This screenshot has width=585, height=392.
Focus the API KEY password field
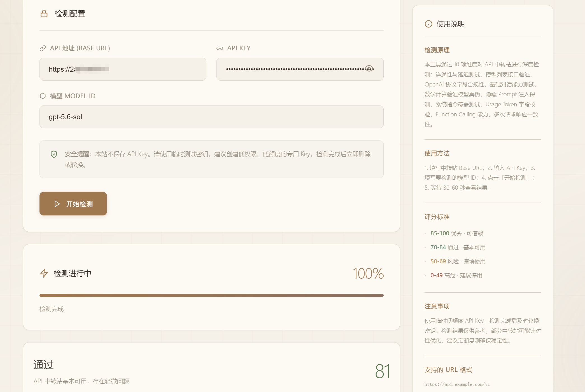300,69
